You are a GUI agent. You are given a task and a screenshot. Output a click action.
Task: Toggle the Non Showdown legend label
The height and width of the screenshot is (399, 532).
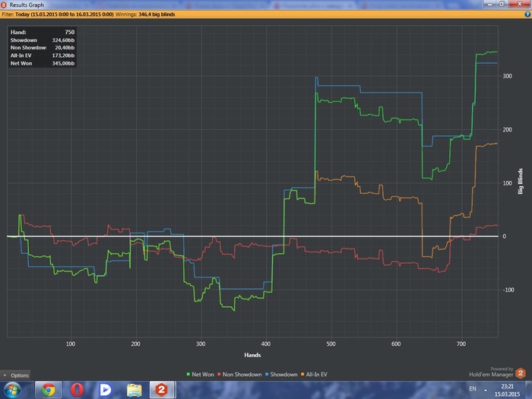242,374
